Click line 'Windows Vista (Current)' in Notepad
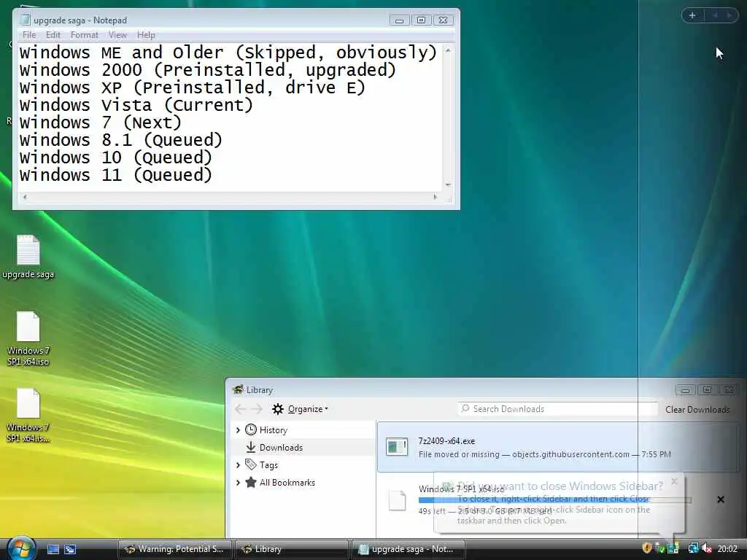747x560 pixels. 136,105
